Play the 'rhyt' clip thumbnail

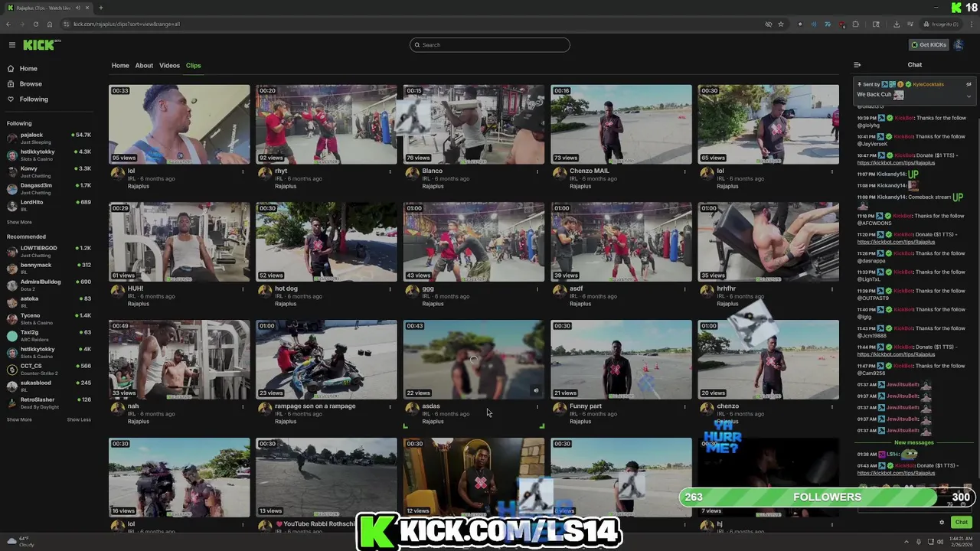[326, 124]
